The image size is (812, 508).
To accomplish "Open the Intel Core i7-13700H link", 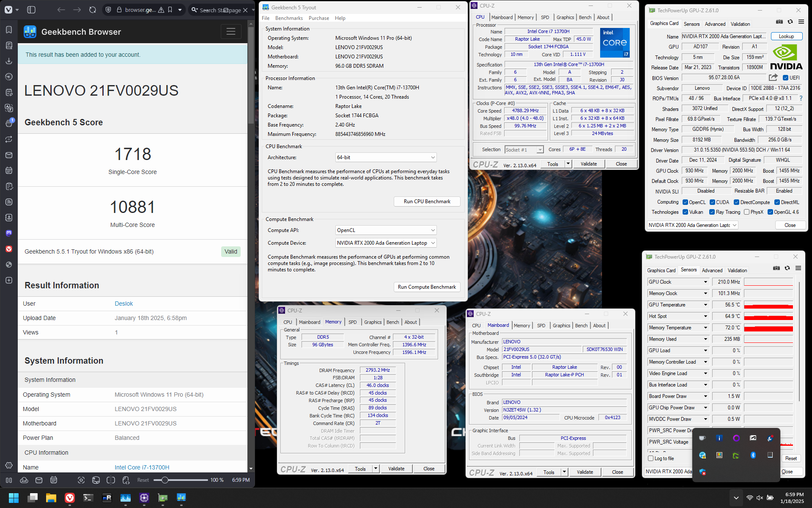I will [142, 467].
